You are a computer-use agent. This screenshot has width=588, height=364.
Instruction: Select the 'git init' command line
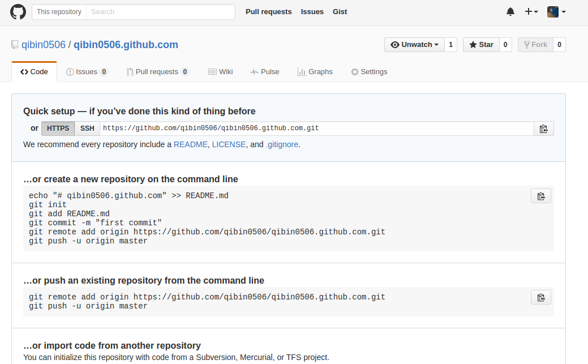(48, 204)
